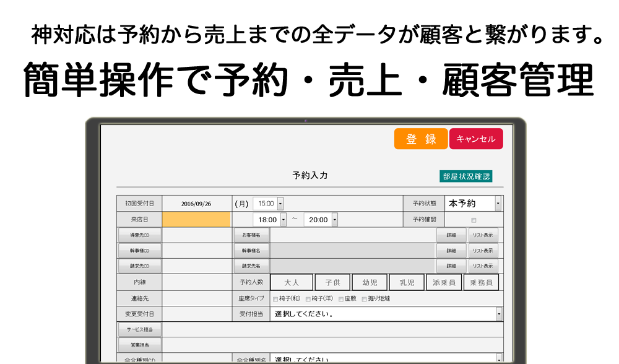Click the 得意先CD lookup button

click(x=140, y=235)
